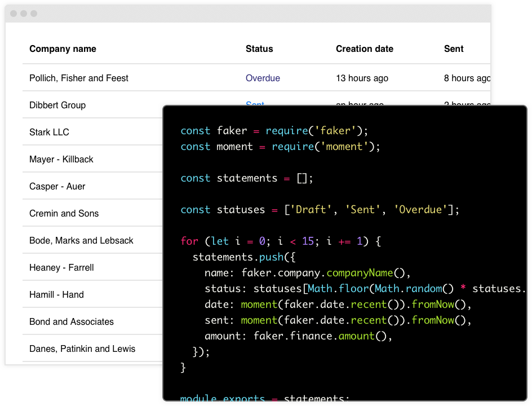This screenshot has width=532, height=406.
Task: Open Bode, Marks and Lebsack entry
Action: pyautogui.click(x=81, y=240)
